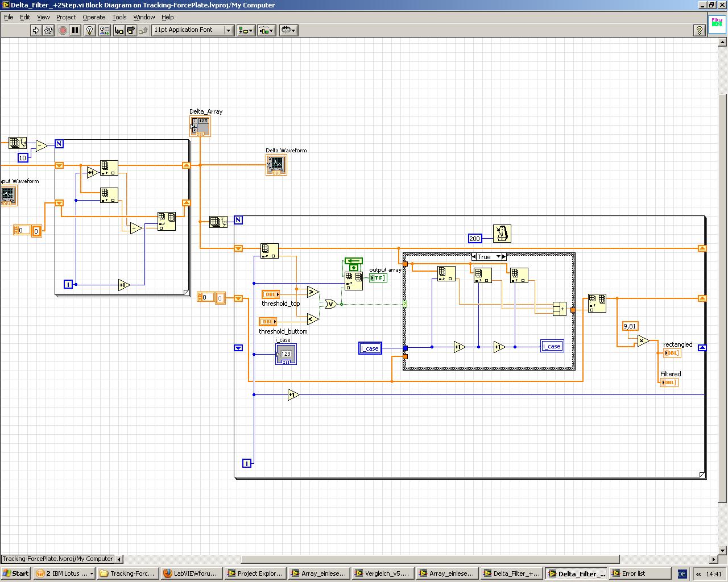Image resolution: width=728 pixels, height=582 pixels.
Task: Switch to Error list taskbar window
Action: (x=634, y=573)
